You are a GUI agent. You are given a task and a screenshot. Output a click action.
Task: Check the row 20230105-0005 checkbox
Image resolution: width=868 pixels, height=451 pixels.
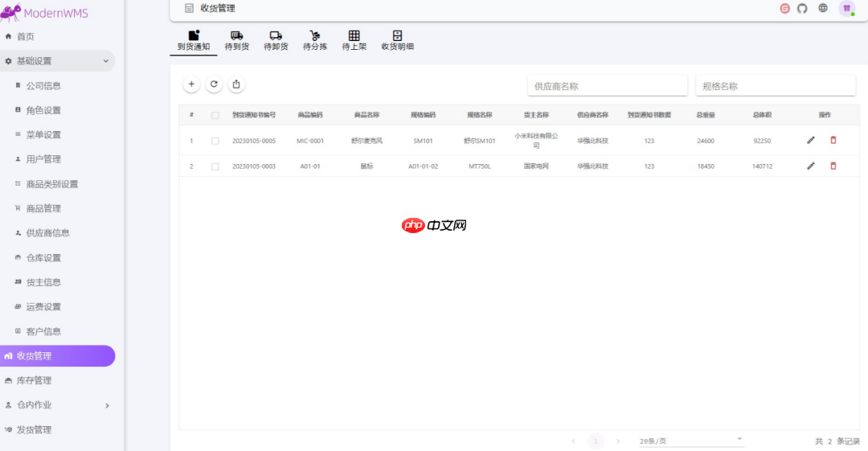(x=215, y=141)
